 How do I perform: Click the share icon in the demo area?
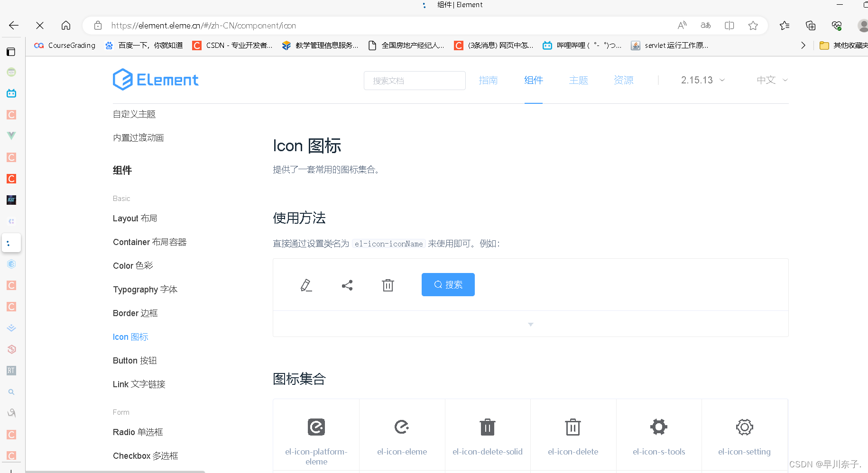tap(347, 284)
